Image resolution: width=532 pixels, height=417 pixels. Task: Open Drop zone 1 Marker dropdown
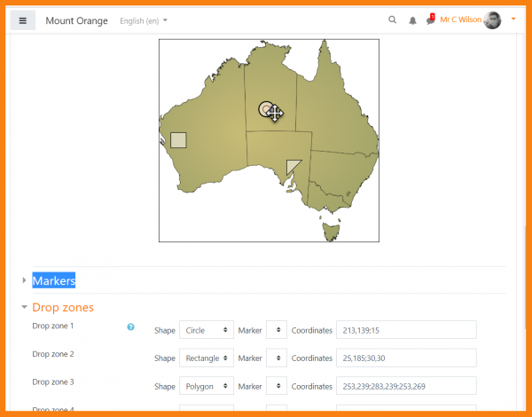[276, 330]
